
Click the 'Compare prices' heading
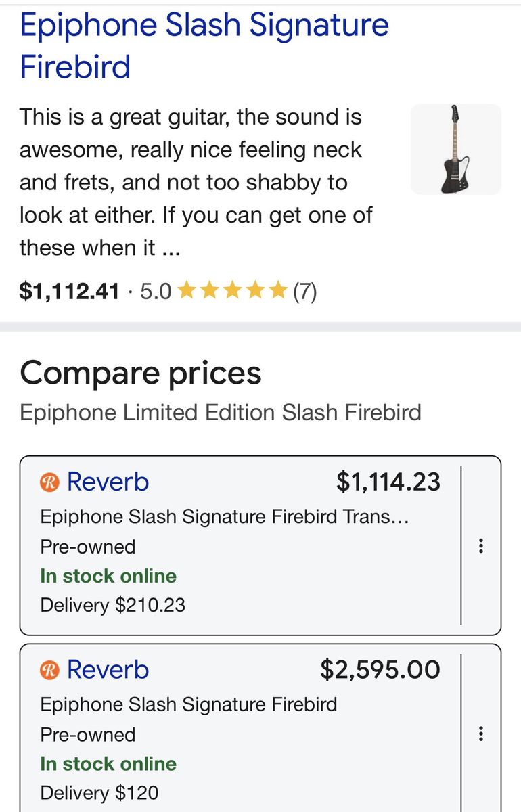(x=141, y=374)
